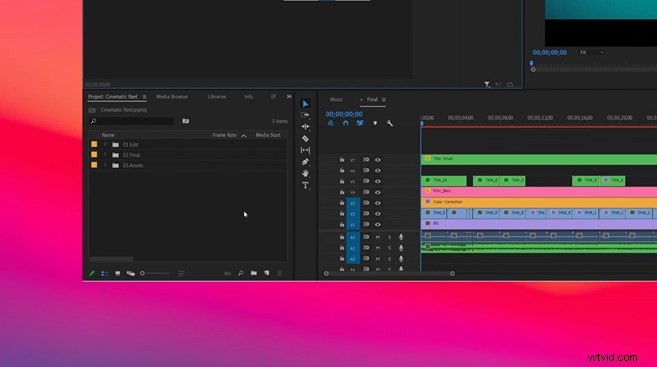Hide track V3 output eye
The height and width of the screenshot is (367, 657).
tap(378, 203)
